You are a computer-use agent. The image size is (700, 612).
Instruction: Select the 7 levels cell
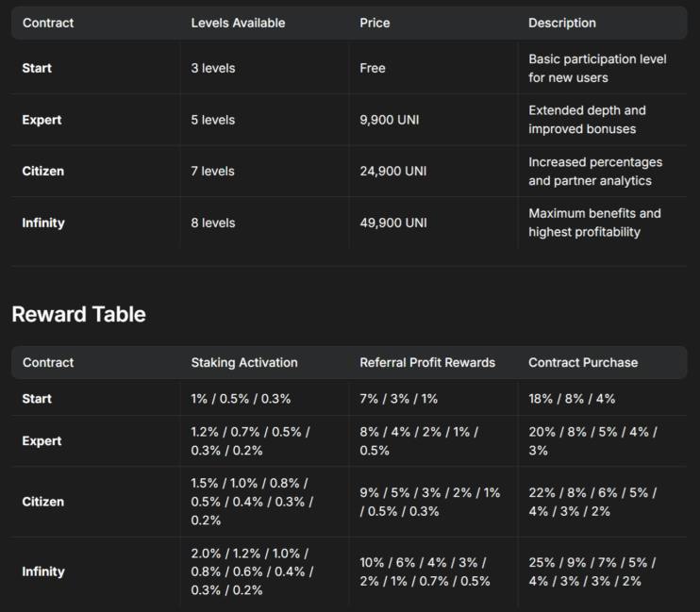pos(213,172)
